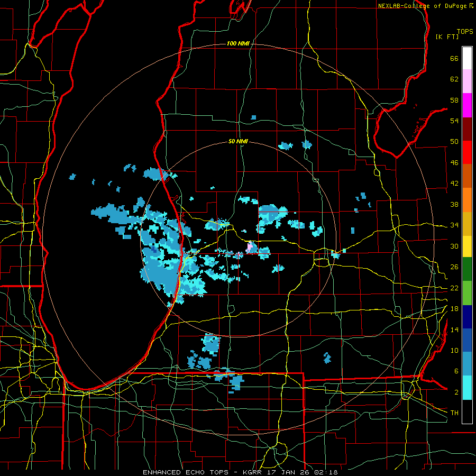
Task: Click the orange 42 K FT legend swatch
Action: [467, 200]
